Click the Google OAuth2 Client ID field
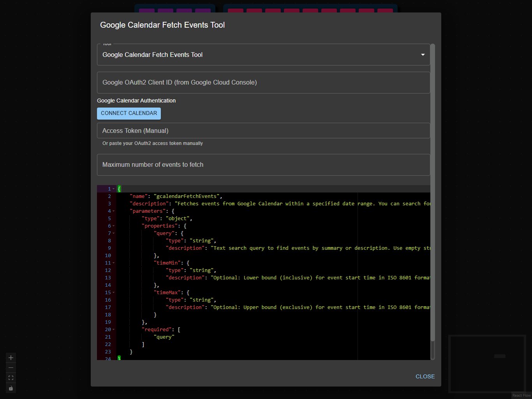Screen dimensions: 532x399 [x=263, y=83]
